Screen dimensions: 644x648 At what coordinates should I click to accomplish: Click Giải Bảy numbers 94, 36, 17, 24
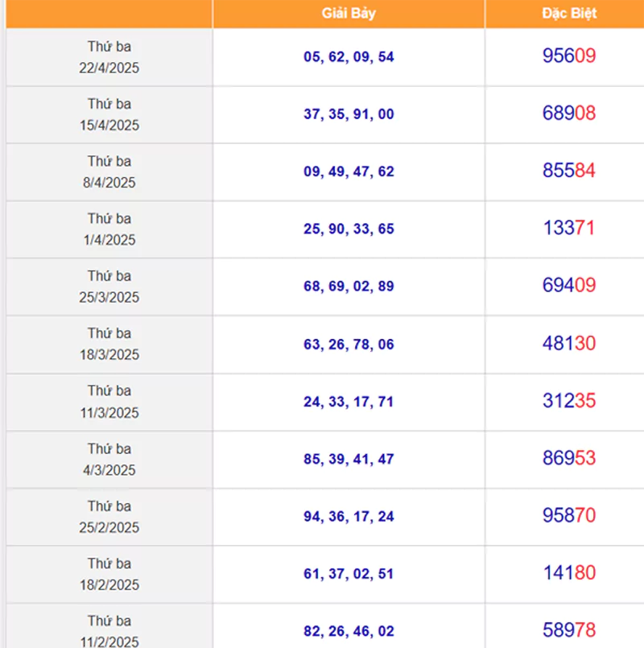349,517
